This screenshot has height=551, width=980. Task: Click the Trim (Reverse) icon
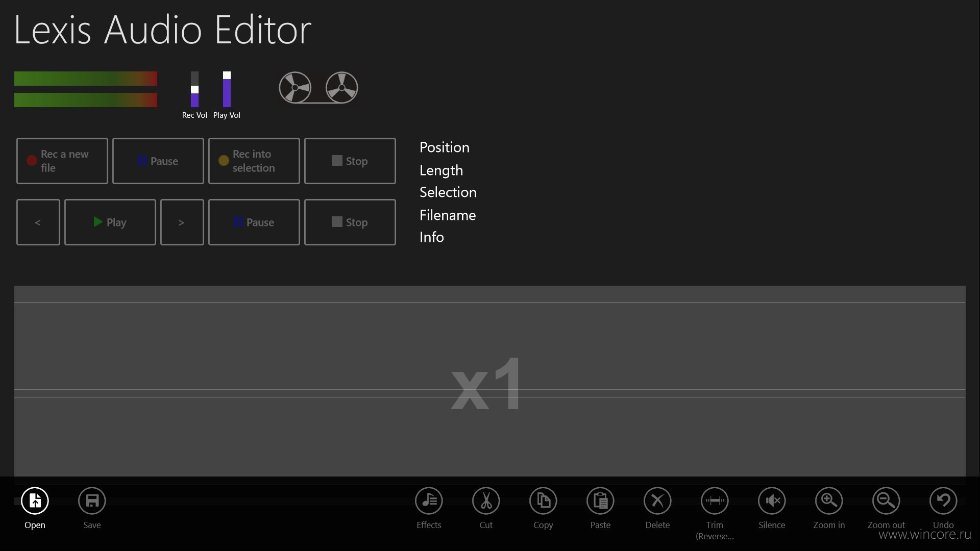tap(715, 501)
